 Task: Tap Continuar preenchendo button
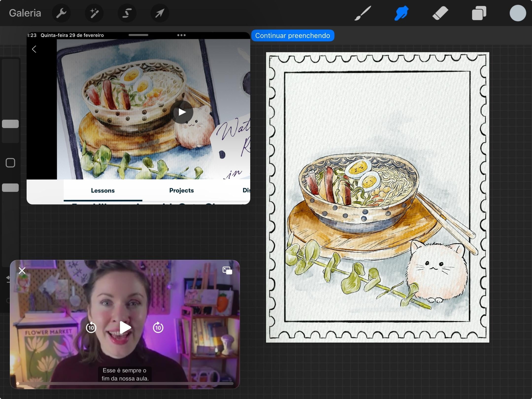pos(293,35)
